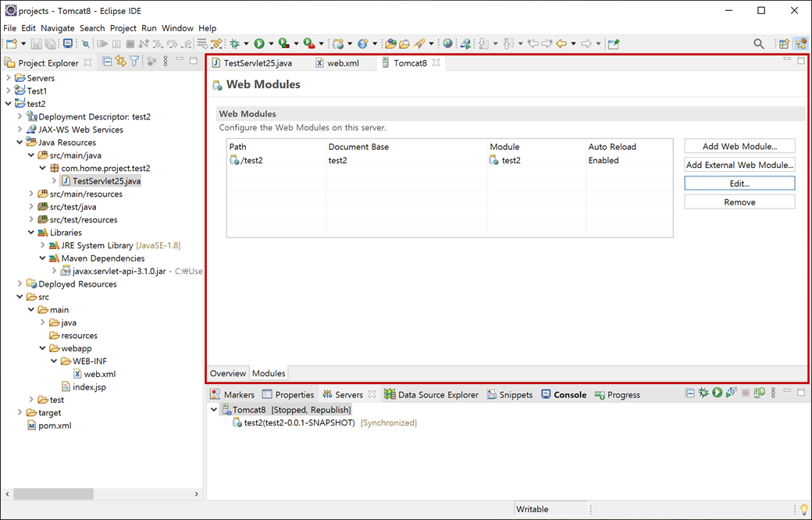Viewport: 812px width, 520px height.
Task: Close the Tomcat8 editor tab
Action: pyautogui.click(x=436, y=62)
